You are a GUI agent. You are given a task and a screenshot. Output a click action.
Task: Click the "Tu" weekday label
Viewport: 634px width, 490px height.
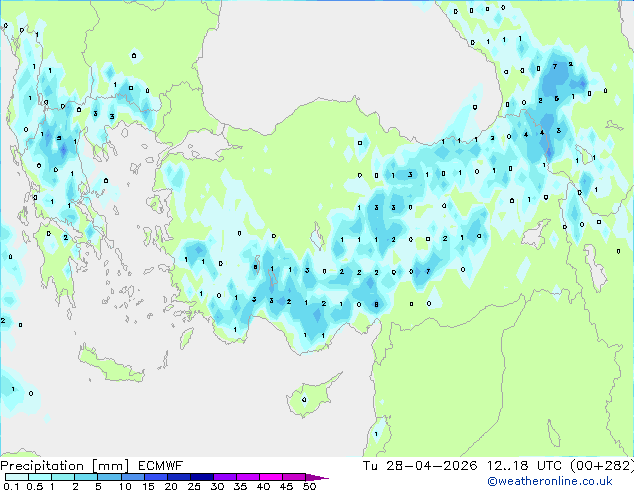point(370,466)
